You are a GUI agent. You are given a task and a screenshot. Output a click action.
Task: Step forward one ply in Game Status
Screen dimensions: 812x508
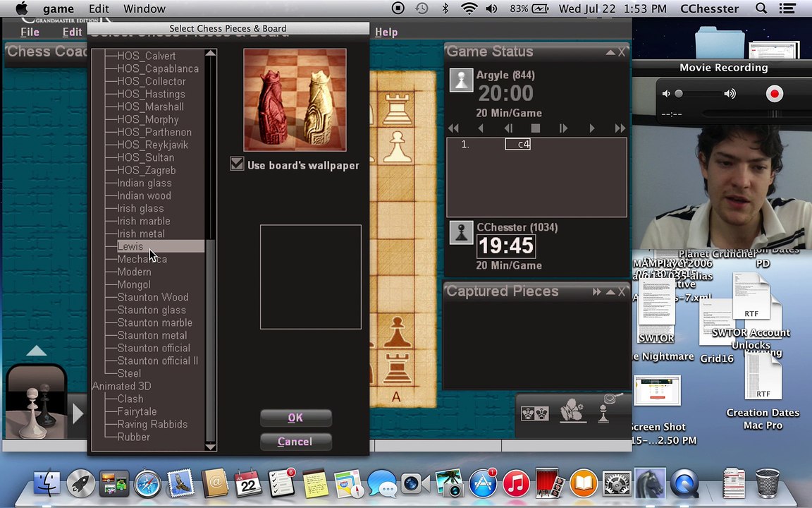click(x=563, y=128)
